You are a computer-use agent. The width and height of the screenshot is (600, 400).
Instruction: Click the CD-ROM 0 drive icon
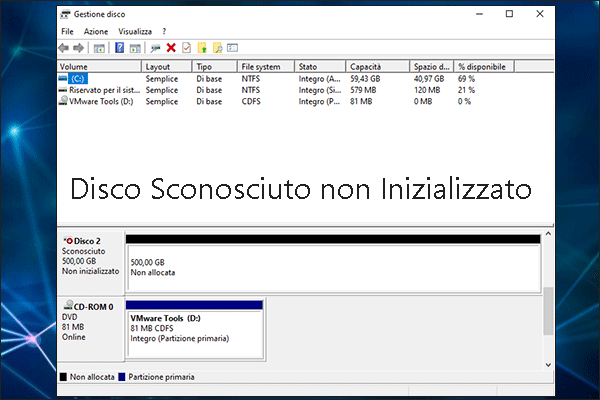pyautogui.click(x=65, y=305)
